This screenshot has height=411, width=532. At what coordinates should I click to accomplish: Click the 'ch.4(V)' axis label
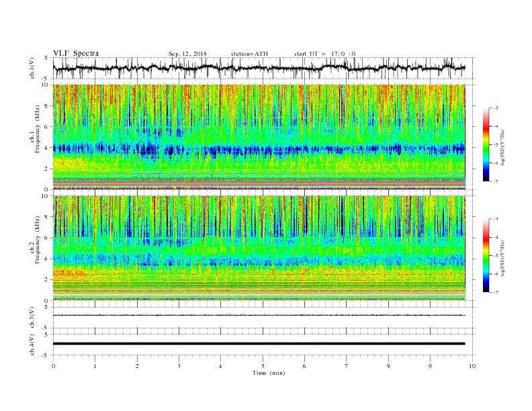point(32,345)
